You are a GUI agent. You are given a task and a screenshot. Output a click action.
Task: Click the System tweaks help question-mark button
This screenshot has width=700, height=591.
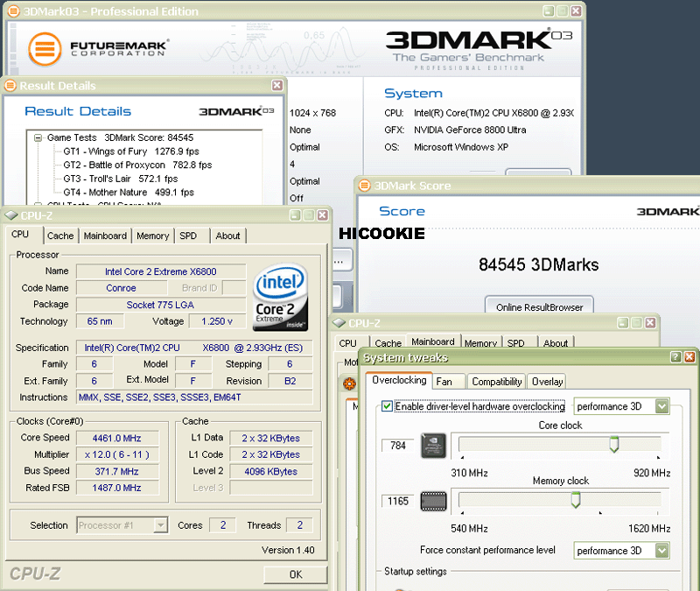pyautogui.click(x=675, y=357)
